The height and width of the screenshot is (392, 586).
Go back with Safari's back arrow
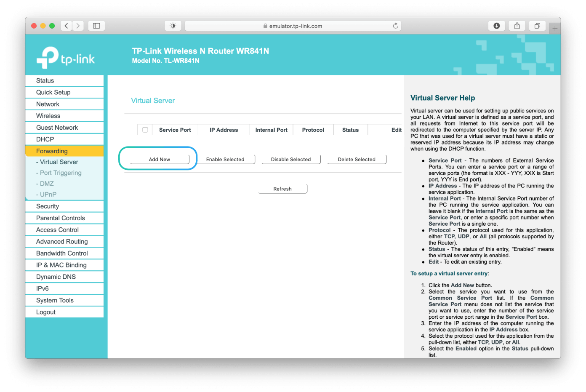coord(67,26)
